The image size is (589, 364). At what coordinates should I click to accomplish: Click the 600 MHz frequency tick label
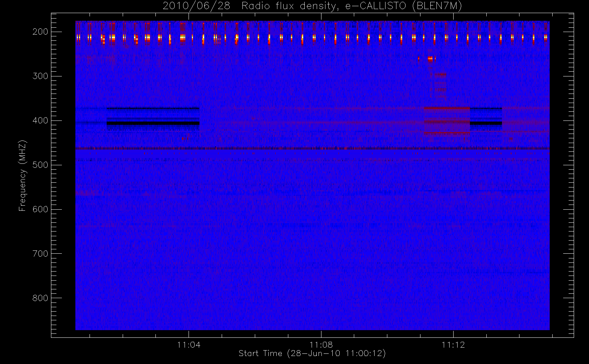[x=40, y=209]
